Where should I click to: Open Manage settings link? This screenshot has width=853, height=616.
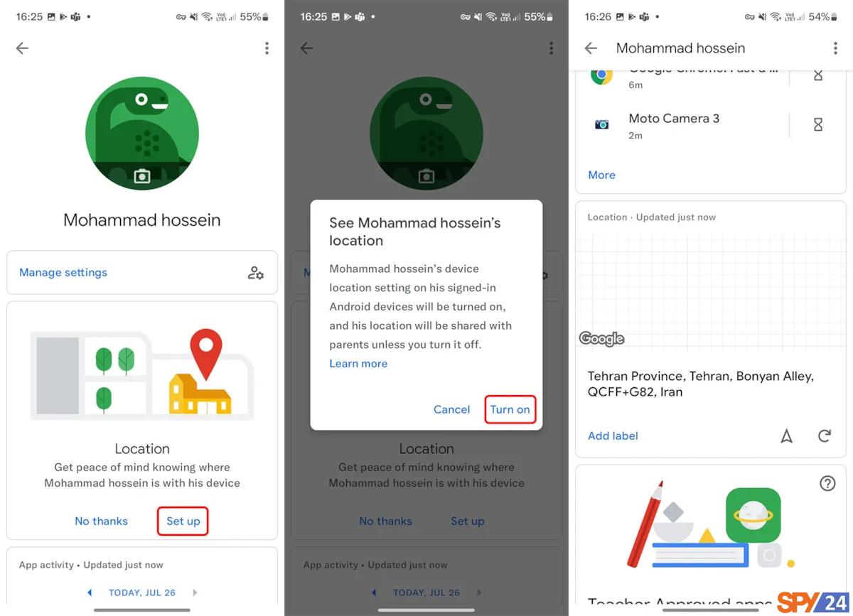[x=63, y=272]
